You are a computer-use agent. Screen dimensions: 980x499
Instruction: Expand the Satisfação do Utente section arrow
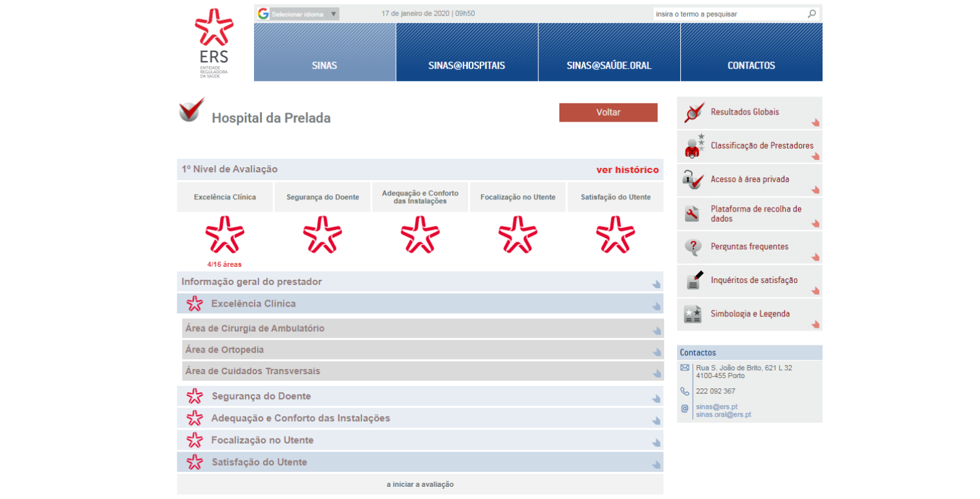656,464
